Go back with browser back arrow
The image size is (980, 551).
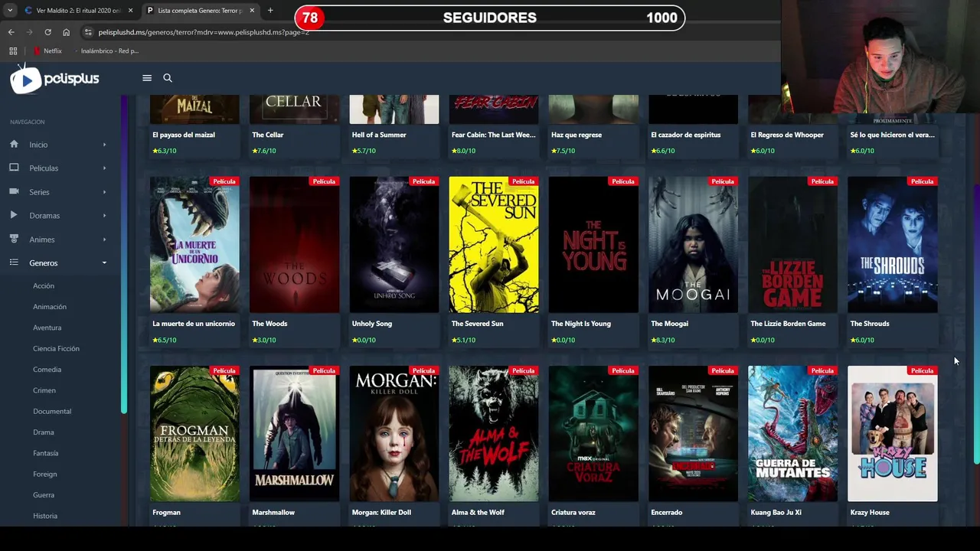(11, 32)
